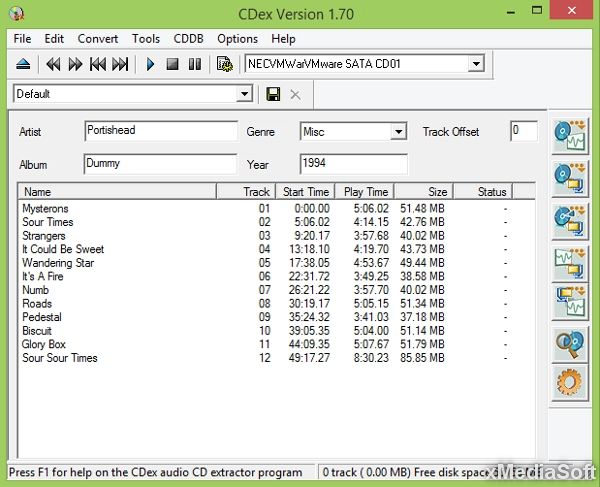Click the Artist field containing Portishead

[161, 131]
